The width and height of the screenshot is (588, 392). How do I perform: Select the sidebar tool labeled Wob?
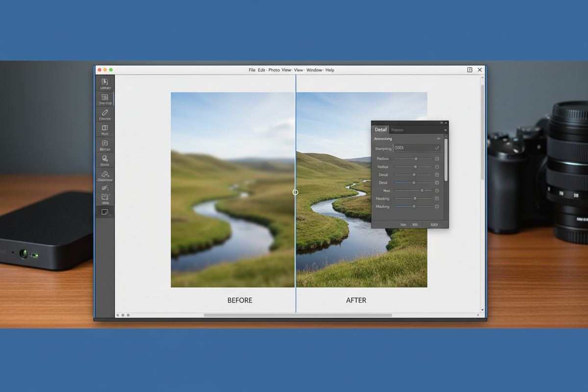tap(105, 198)
